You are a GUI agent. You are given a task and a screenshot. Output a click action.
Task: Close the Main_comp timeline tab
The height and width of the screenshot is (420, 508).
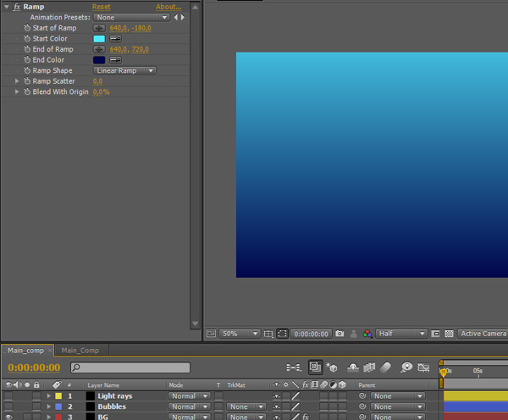pos(50,350)
